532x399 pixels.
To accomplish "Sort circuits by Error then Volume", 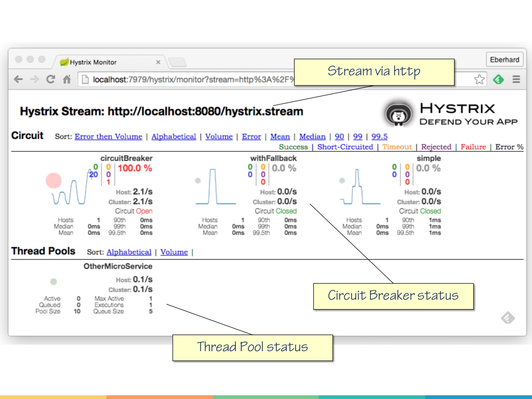I will point(108,136).
